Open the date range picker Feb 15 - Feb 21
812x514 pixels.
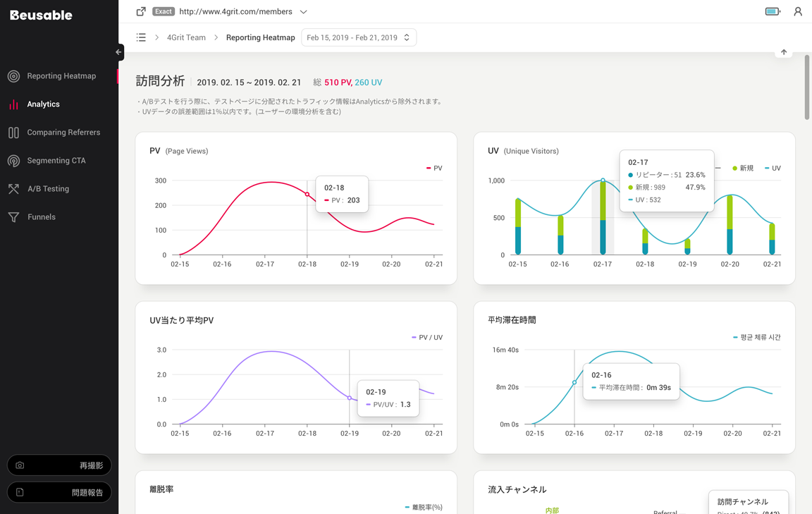click(358, 37)
